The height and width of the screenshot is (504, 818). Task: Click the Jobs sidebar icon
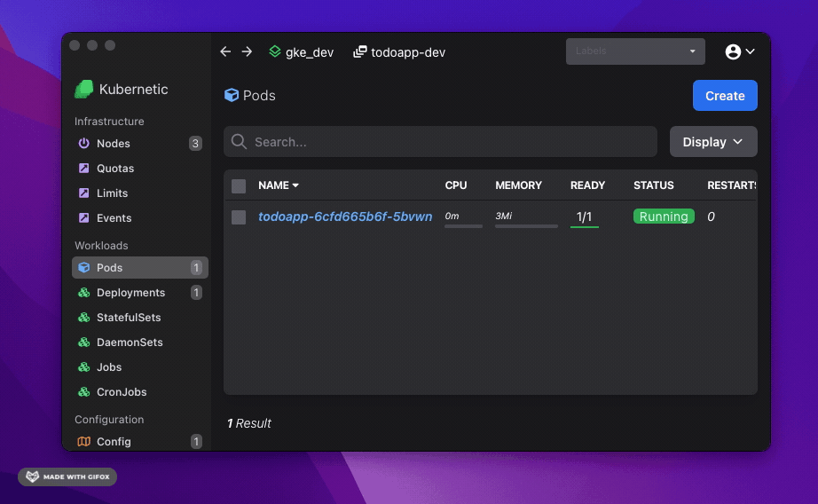[83, 366]
